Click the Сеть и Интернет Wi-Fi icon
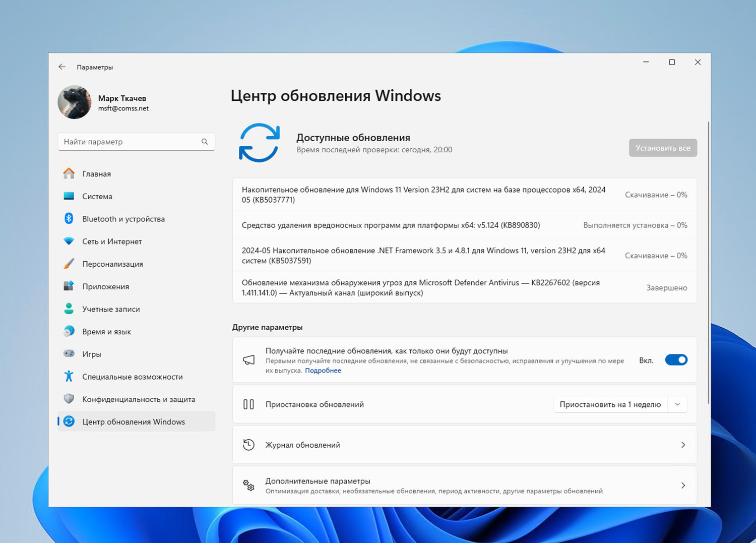 click(x=69, y=241)
